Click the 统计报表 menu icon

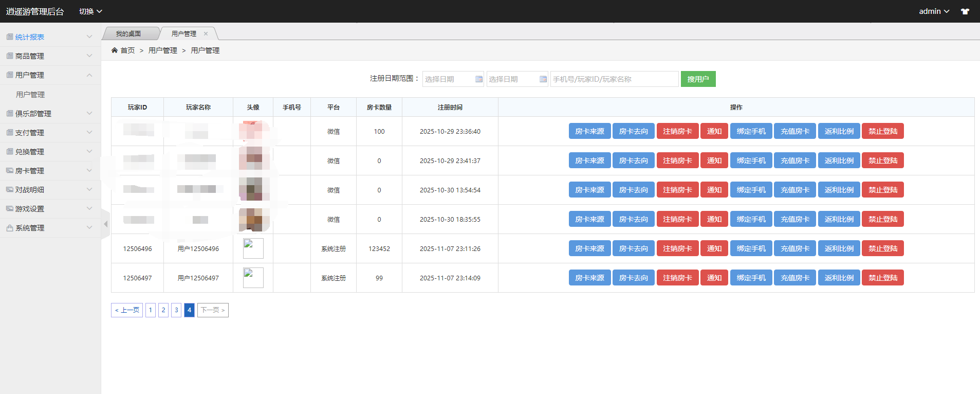click(x=10, y=37)
